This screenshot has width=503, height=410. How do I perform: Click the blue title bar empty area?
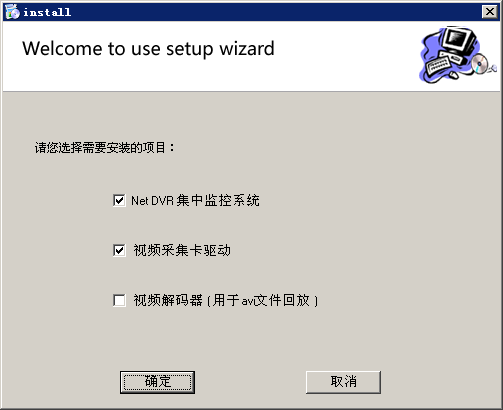tap(277, 12)
